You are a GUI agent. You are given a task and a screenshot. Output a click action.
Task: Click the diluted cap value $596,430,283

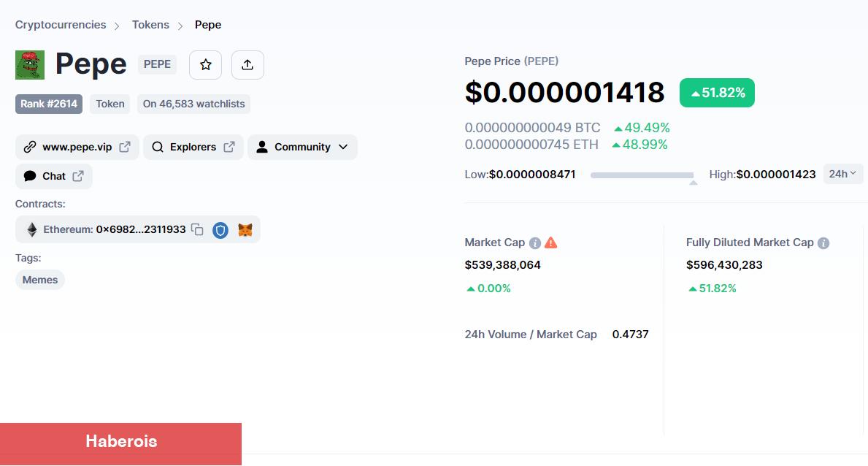tap(724, 265)
